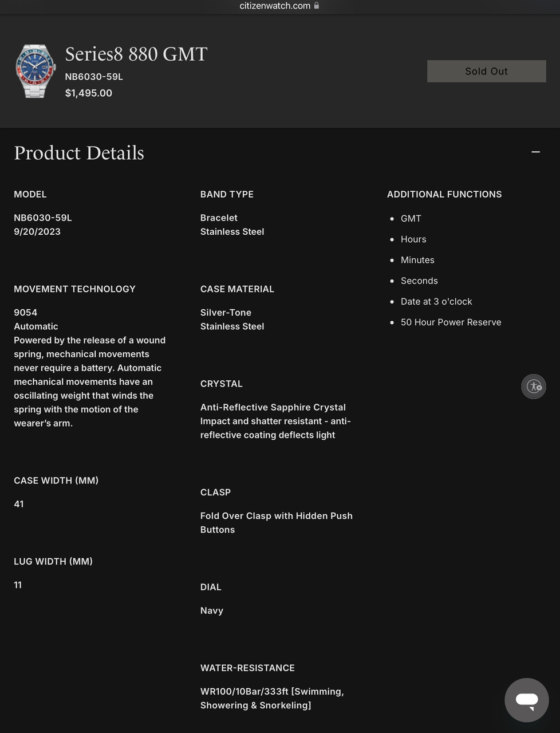This screenshot has height=733, width=560.
Task: Click the Series8 880 GMT title
Action: (x=136, y=54)
